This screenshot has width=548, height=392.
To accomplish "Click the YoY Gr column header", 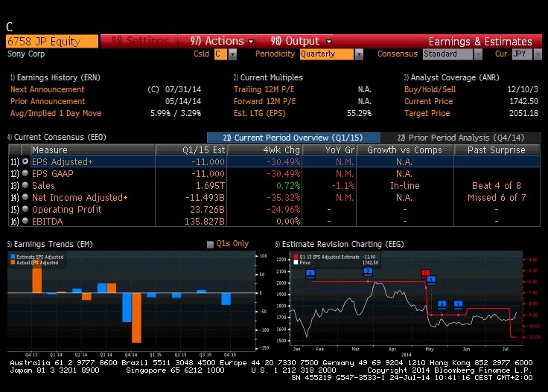I will pos(329,150).
